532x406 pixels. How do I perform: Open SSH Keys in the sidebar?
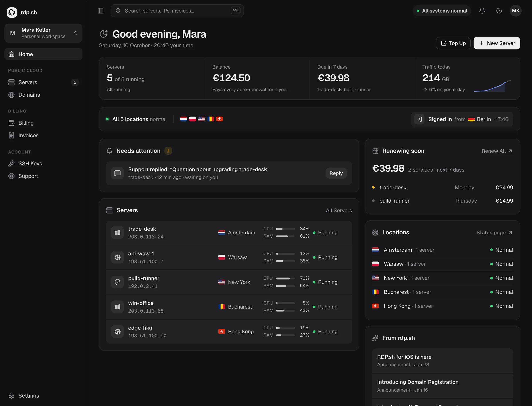pyautogui.click(x=43, y=163)
